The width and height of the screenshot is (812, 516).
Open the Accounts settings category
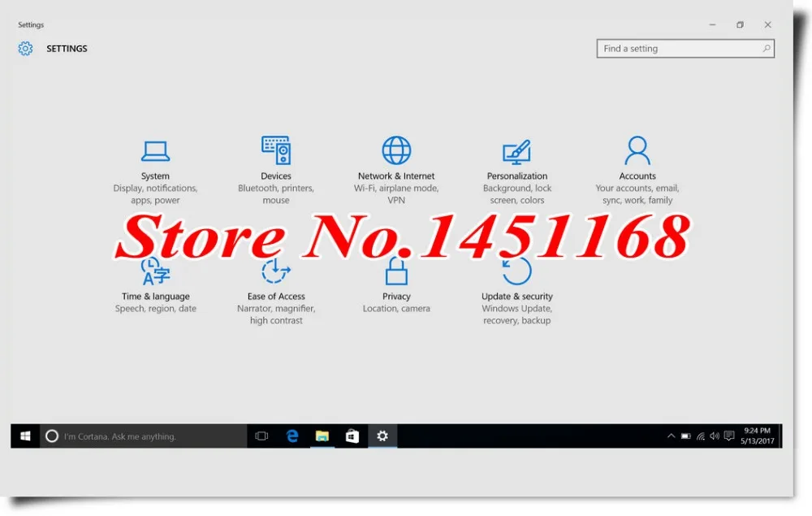point(637,172)
